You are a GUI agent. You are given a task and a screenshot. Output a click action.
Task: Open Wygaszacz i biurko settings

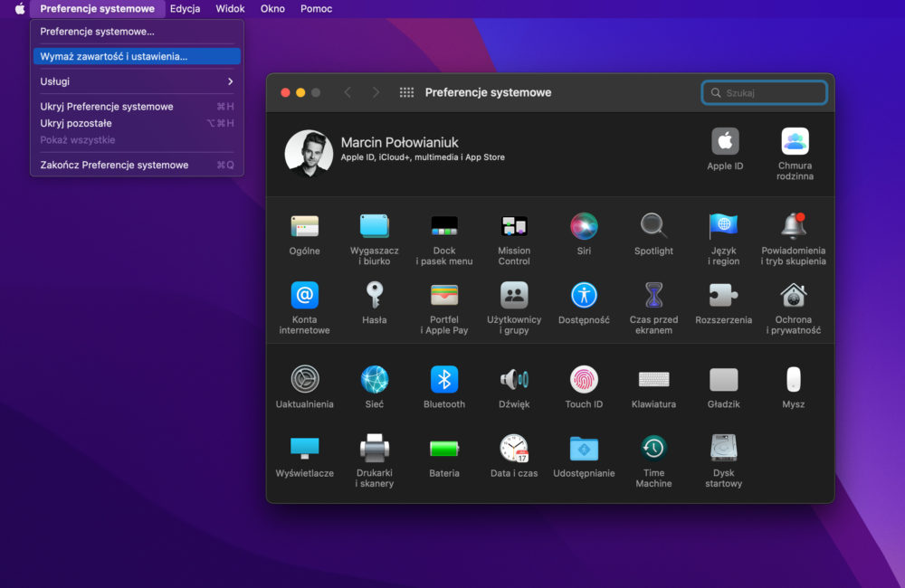374,226
